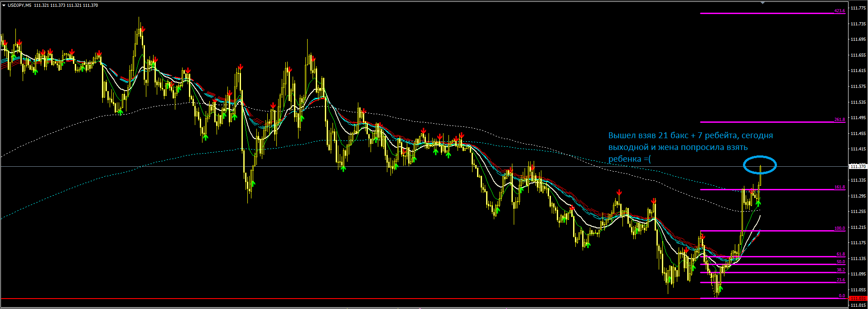The width and height of the screenshot is (868, 309).
Task: Select the red horizontal line at 111.031
Action: pyautogui.click(x=424, y=299)
